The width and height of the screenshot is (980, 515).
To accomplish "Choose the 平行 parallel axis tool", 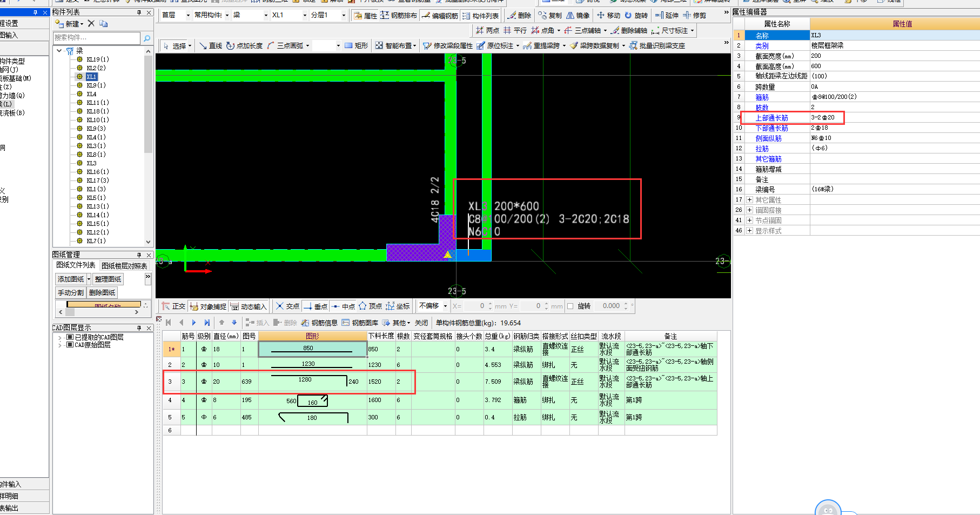I will coord(515,31).
